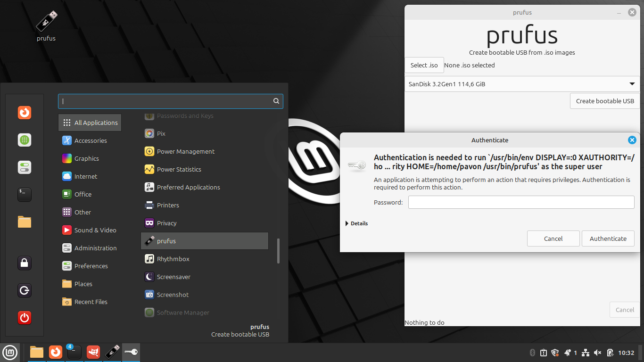
Task: Focus the application menu search box
Action: pos(171,101)
